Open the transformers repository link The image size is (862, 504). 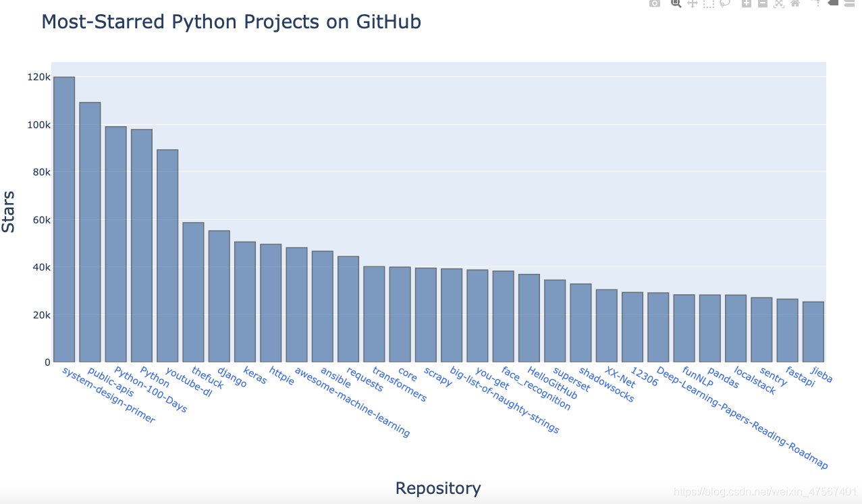[399, 385]
